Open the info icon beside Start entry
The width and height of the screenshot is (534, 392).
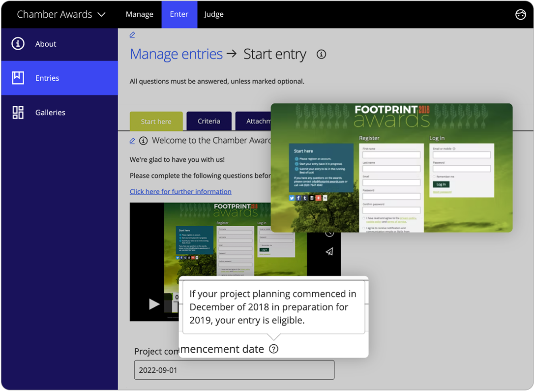(321, 54)
